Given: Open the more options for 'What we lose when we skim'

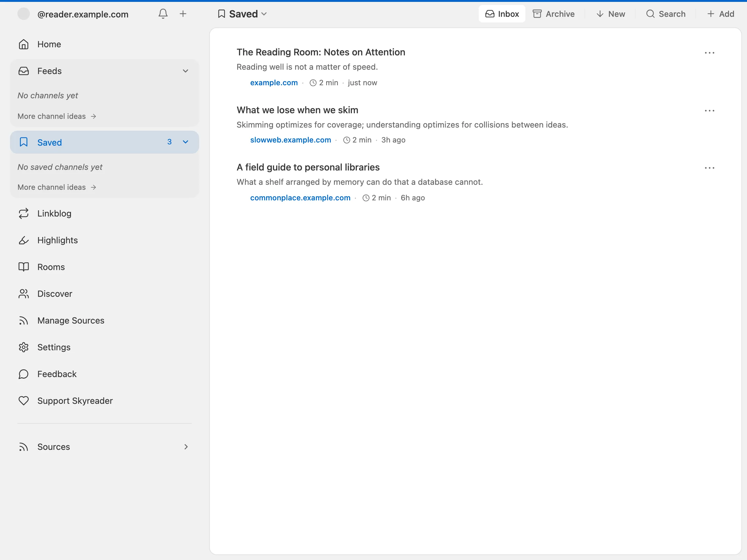Looking at the screenshot, I should pos(709,111).
